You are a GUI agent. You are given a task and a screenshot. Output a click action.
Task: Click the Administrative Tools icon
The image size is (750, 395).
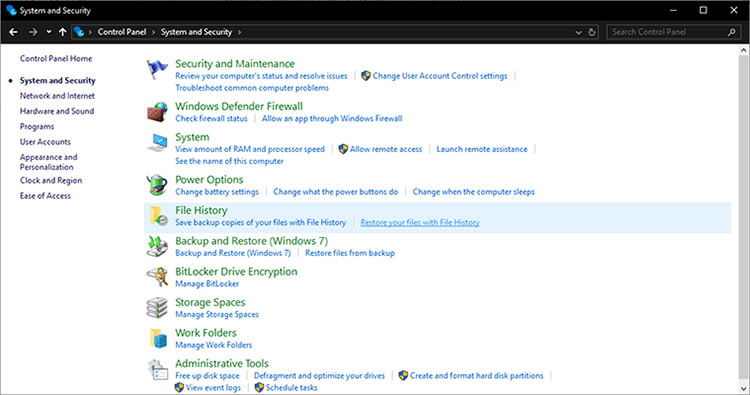pos(158,370)
